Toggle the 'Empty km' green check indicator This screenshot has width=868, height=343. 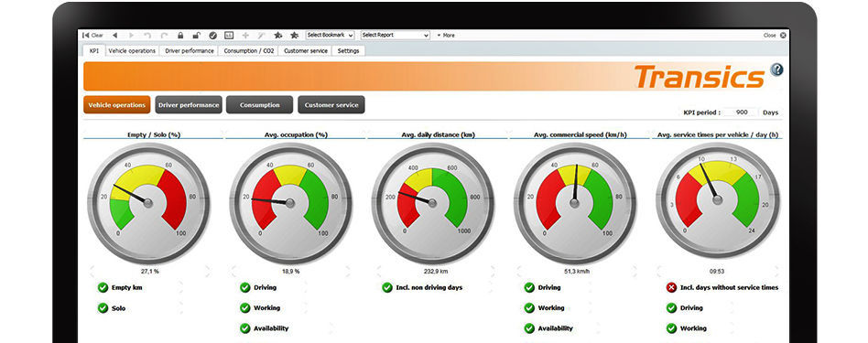(x=103, y=288)
